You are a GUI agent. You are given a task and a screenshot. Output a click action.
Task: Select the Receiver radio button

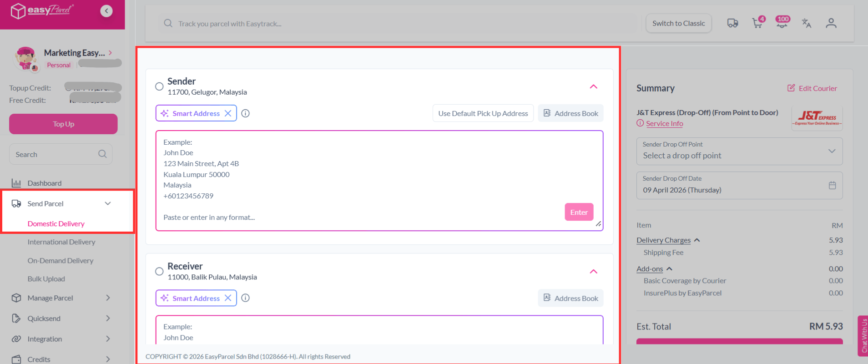pos(159,271)
